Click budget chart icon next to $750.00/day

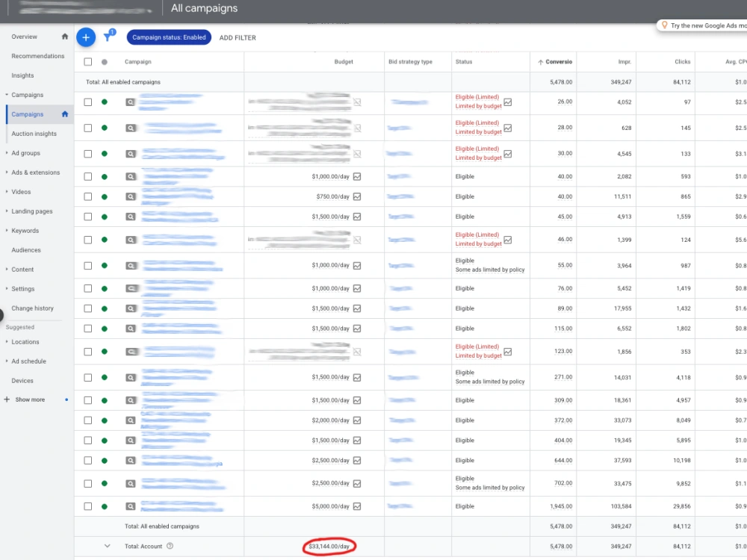point(357,196)
